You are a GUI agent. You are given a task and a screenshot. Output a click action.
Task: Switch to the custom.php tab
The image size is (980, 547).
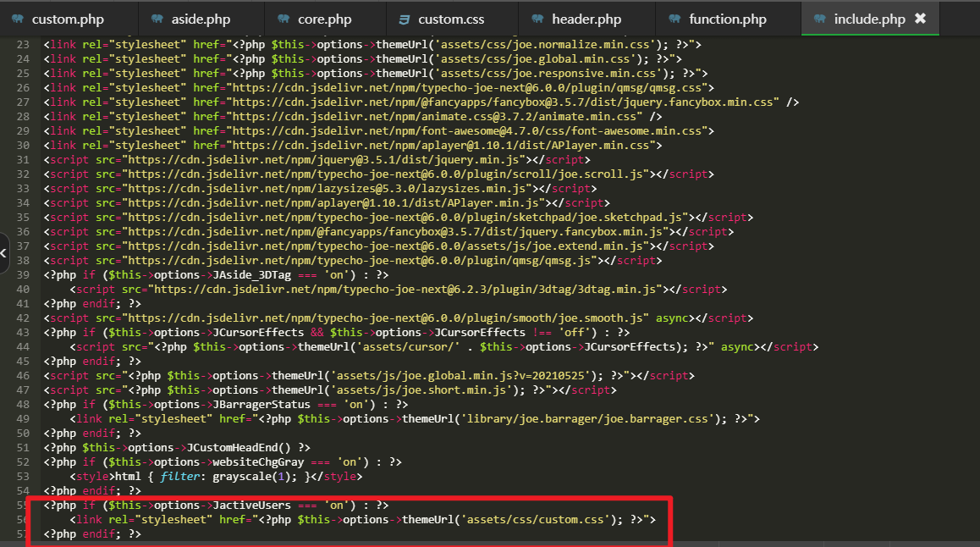(x=68, y=19)
